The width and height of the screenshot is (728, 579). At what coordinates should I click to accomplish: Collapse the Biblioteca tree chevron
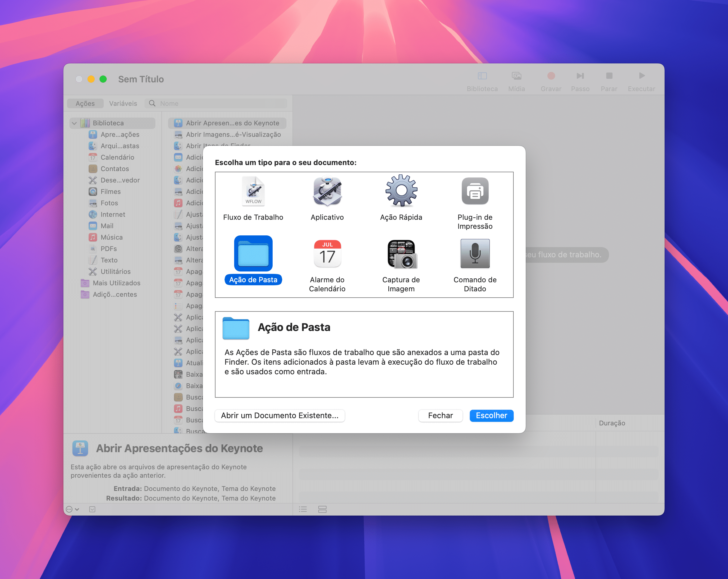click(74, 123)
